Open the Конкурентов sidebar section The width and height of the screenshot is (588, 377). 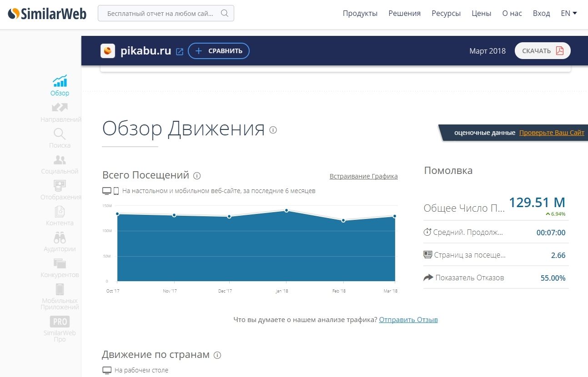(x=60, y=268)
